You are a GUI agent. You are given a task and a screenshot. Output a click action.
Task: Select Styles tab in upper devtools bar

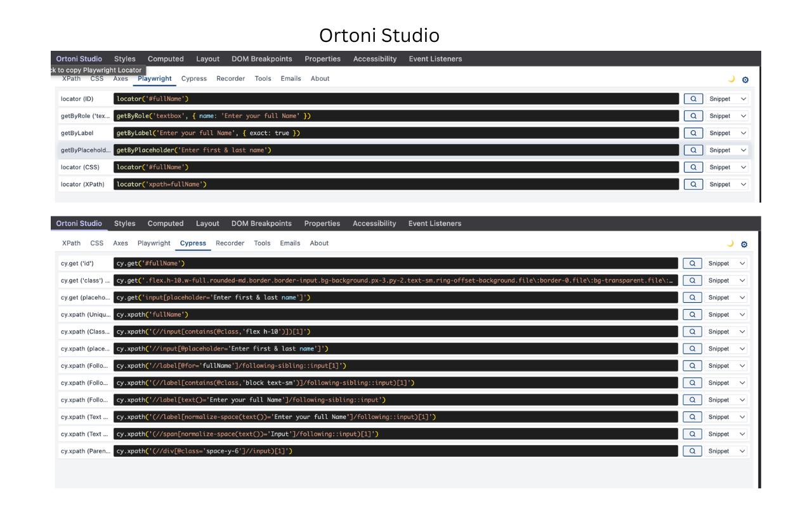pyautogui.click(x=125, y=59)
